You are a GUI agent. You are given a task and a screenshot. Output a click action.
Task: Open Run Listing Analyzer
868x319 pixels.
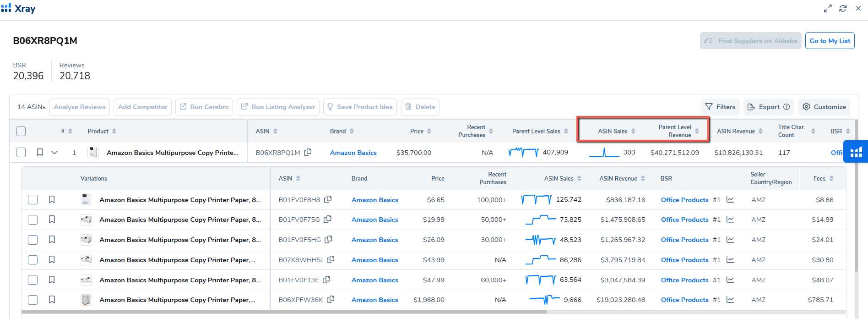[278, 107]
